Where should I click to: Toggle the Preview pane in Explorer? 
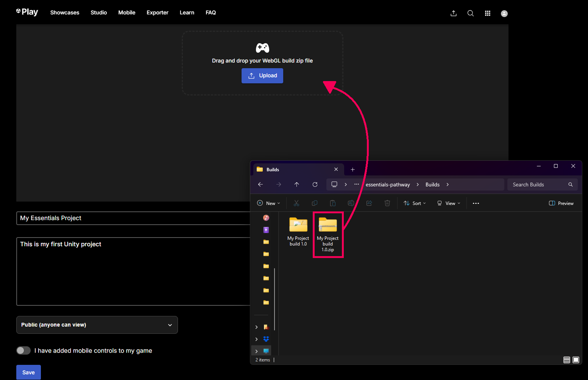point(561,203)
